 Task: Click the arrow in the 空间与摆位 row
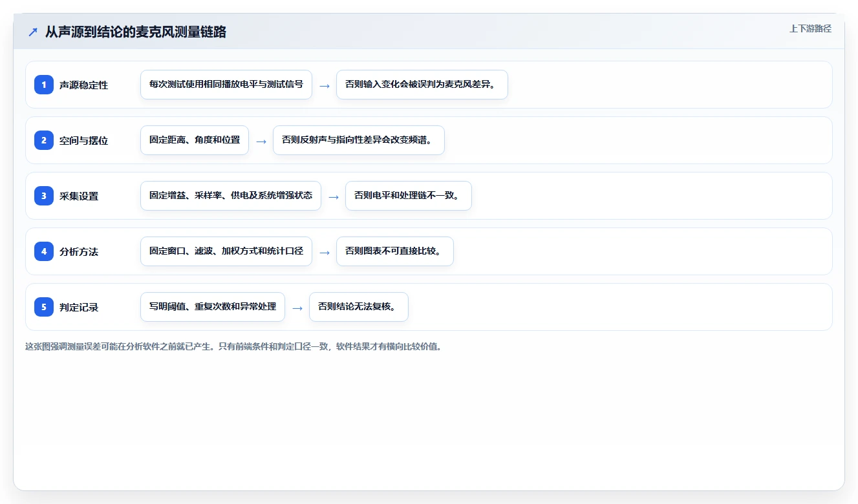pyautogui.click(x=261, y=141)
